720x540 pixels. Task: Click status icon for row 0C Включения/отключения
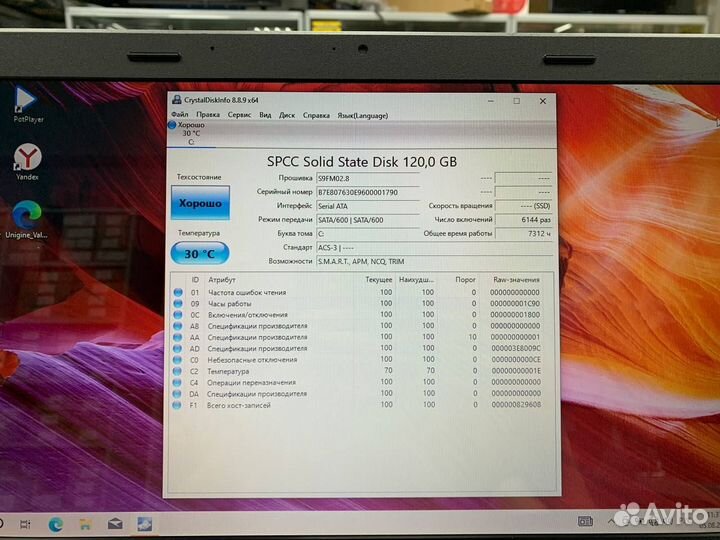(178, 315)
